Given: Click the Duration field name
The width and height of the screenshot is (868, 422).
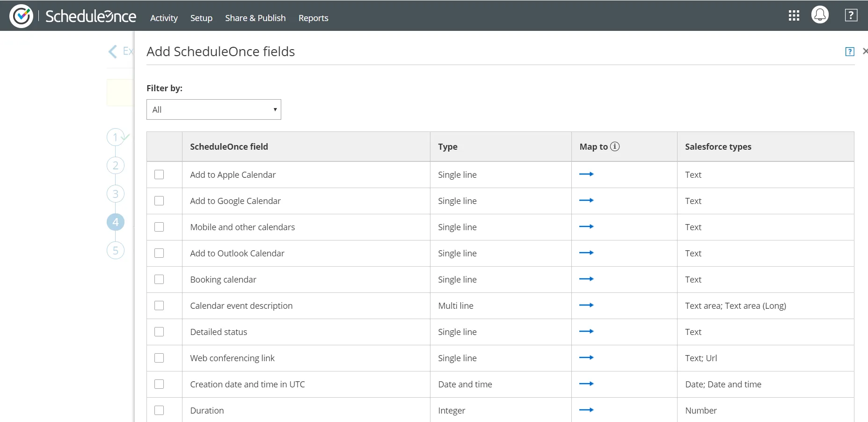Looking at the screenshot, I should pos(207,410).
